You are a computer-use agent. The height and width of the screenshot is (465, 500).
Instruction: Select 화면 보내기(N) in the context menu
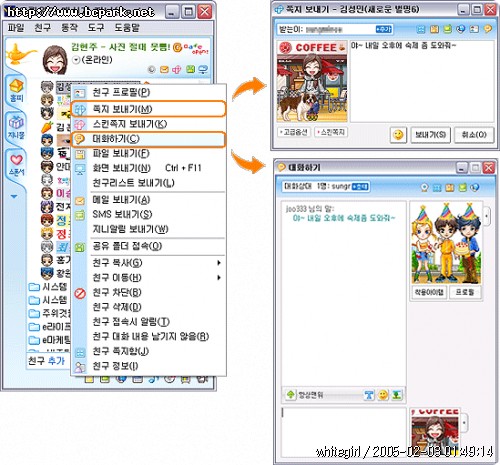pos(148,168)
